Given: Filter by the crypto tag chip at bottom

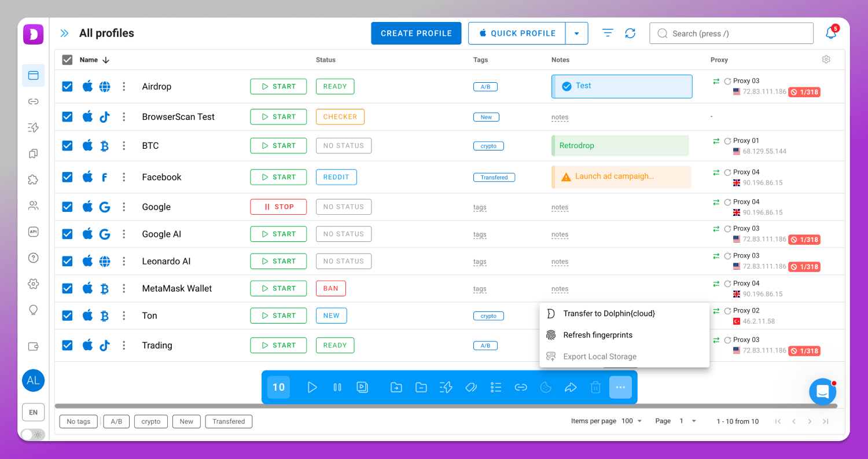Looking at the screenshot, I should pos(151,421).
